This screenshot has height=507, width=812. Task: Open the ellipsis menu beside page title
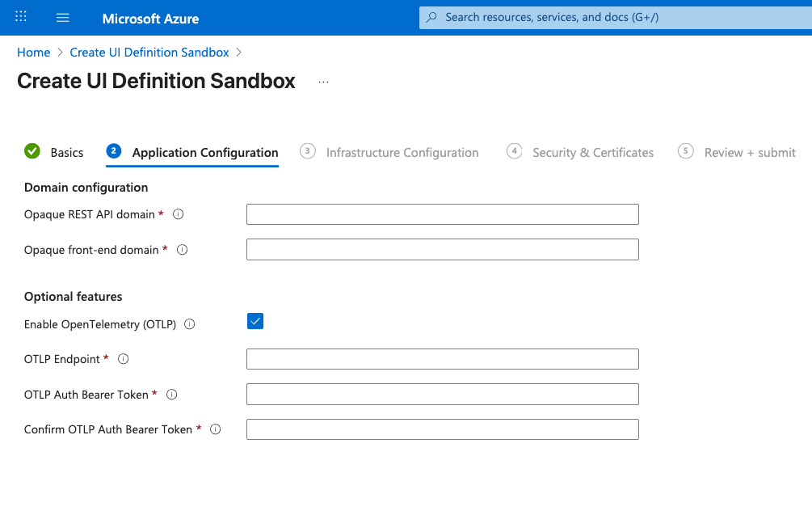click(324, 82)
